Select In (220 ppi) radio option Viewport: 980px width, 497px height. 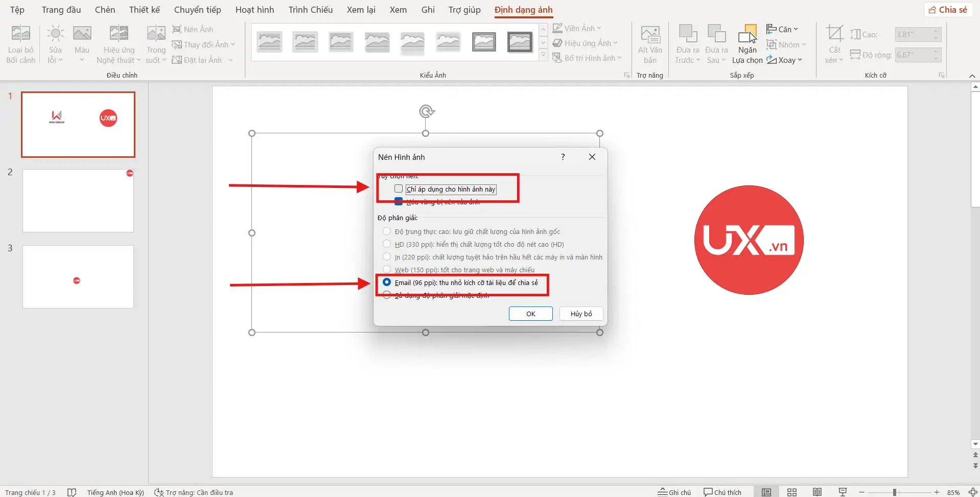point(387,257)
